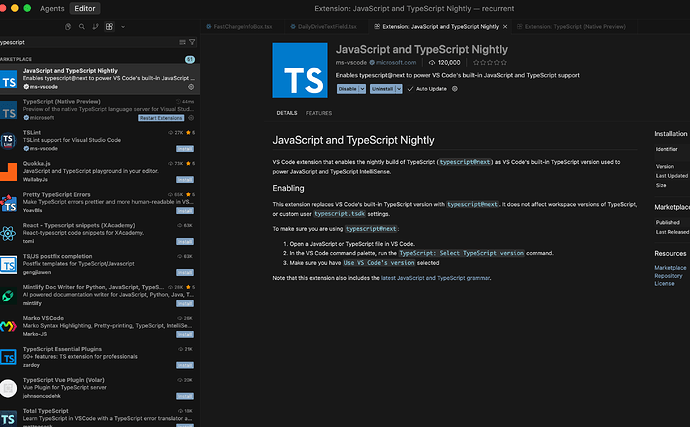Select TypeScript (Native Preview) list icon
Image resolution: width=690 pixels, height=427 pixels.
(8, 110)
